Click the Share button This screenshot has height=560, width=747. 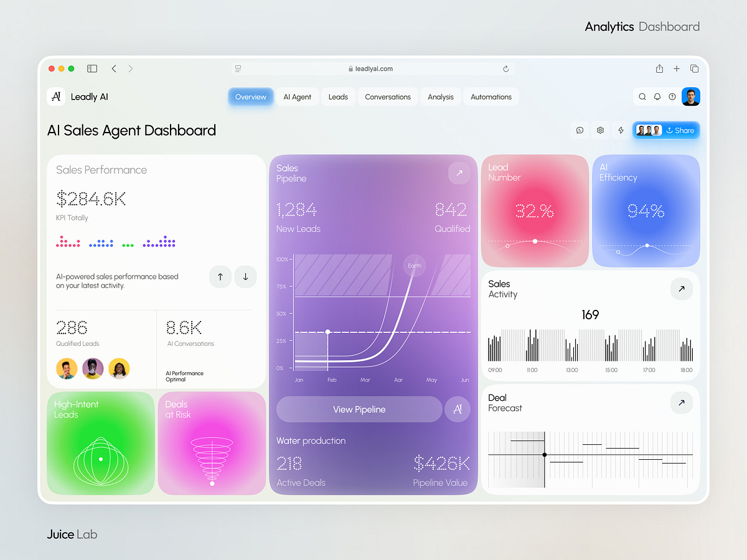point(666,130)
